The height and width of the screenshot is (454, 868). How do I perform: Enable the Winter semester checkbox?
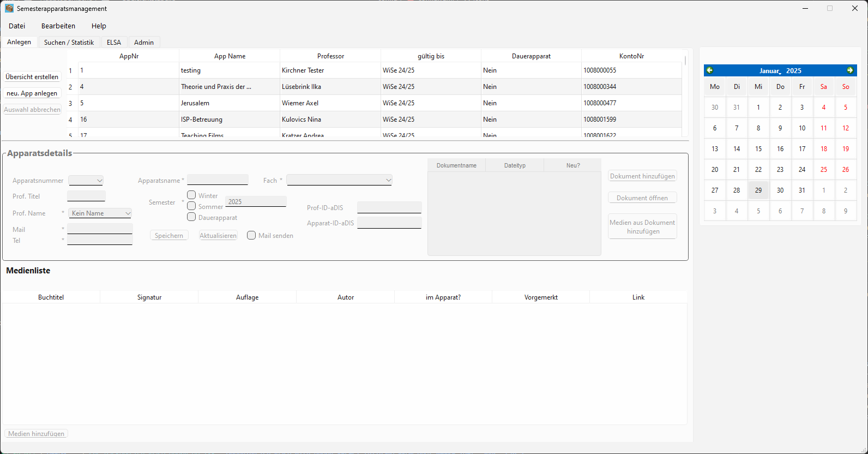(x=191, y=195)
